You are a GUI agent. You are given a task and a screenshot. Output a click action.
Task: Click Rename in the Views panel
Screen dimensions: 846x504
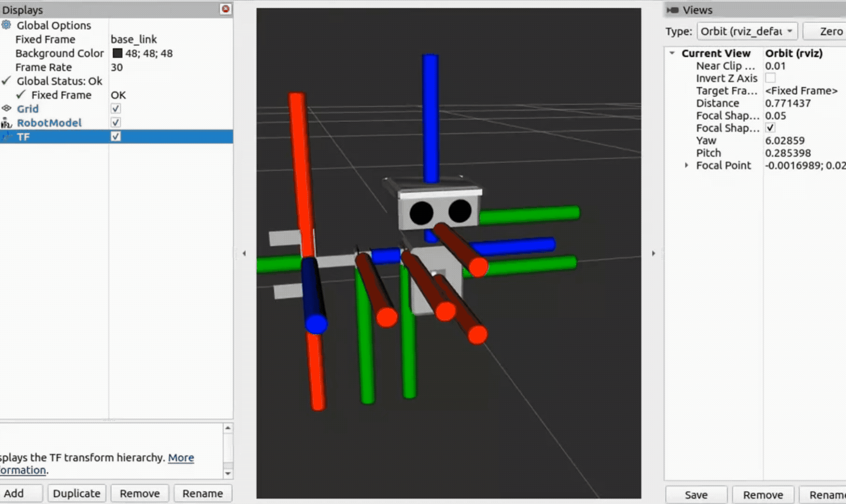pos(823,495)
